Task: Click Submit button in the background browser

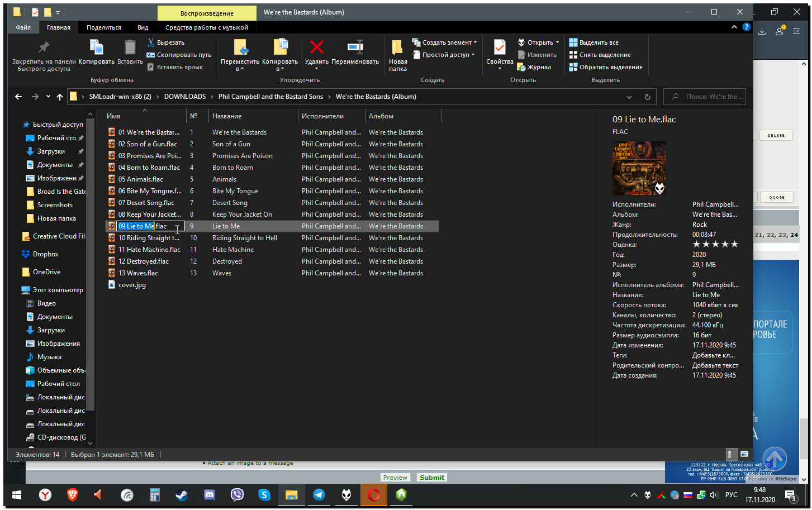Action: pos(432,478)
